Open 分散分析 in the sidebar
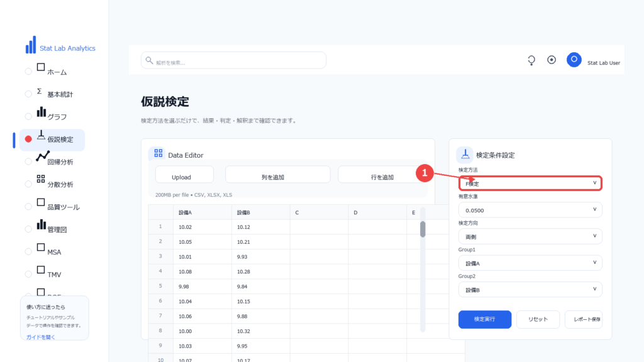The height and width of the screenshot is (362, 644). pyautogui.click(x=60, y=185)
